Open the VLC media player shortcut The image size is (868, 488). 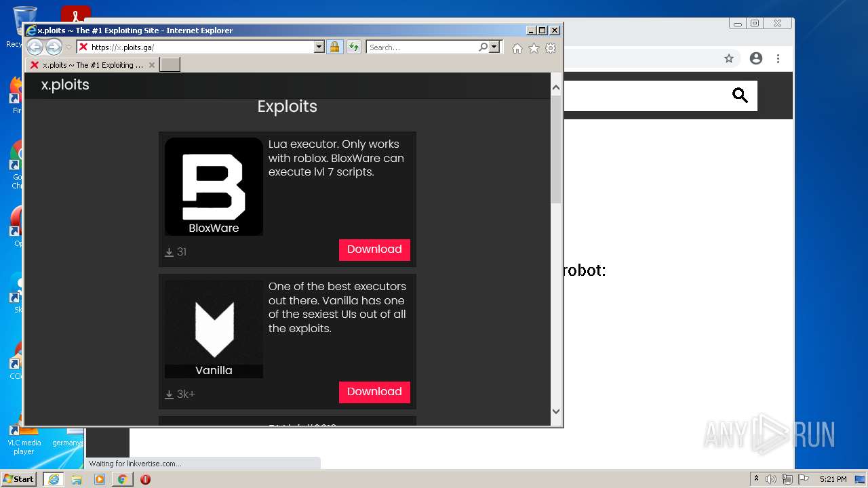pyautogui.click(x=24, y=437)
